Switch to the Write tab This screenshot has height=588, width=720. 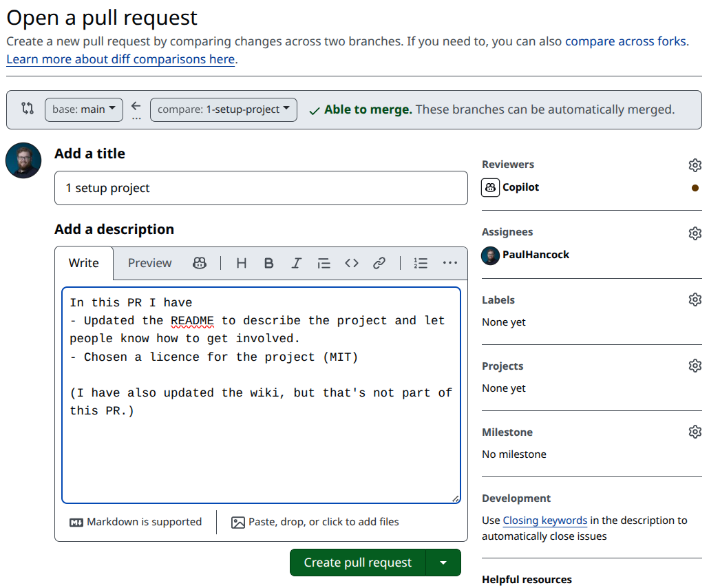coord(84,263)
